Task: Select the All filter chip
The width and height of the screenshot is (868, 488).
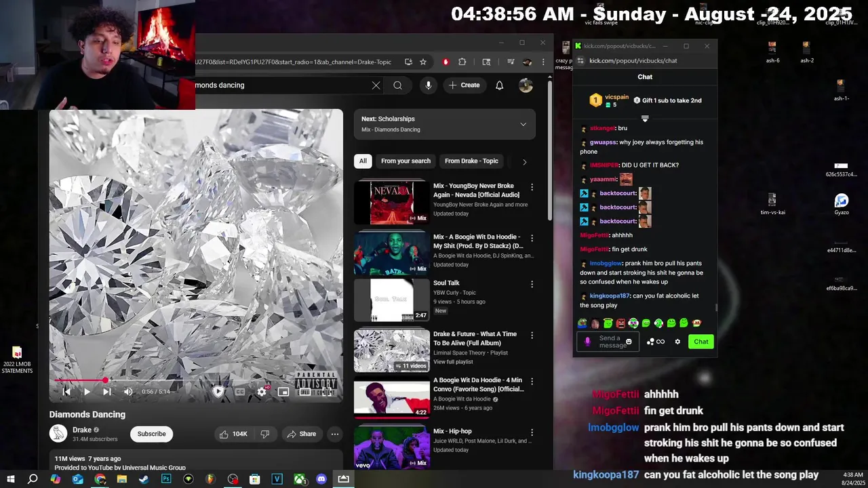Action: (x=363, y=161)
